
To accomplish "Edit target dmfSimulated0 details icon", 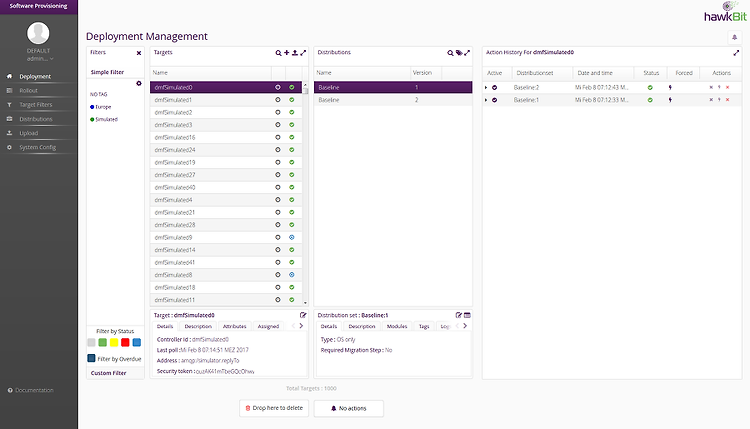I will coord(303,315).
